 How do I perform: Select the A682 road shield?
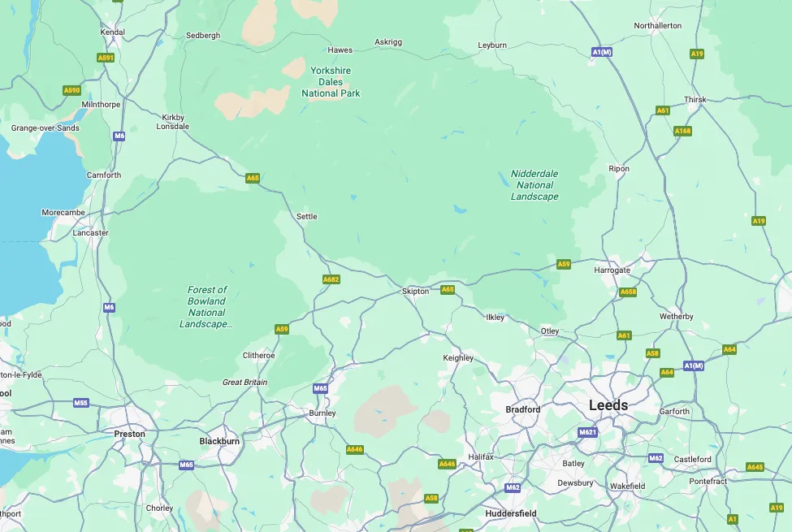331,279
